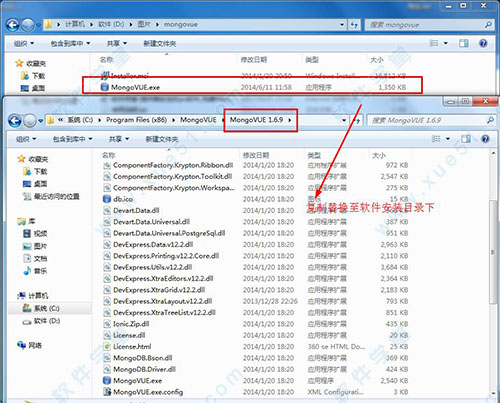This screenshot has width=500, height=403.
Task: Select MongoVUE.exe.config file icon
Action: pyautogui.click(x=107, y=392)
